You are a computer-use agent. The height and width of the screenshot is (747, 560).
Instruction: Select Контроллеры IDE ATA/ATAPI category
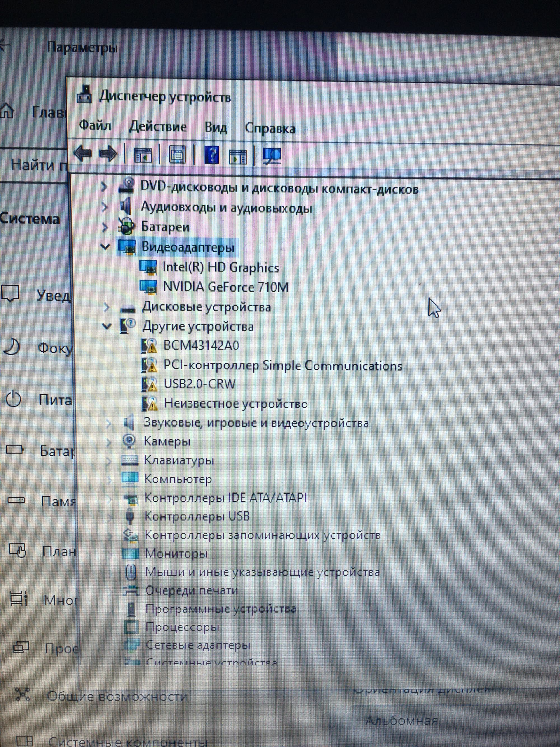(x=225, y=497)
